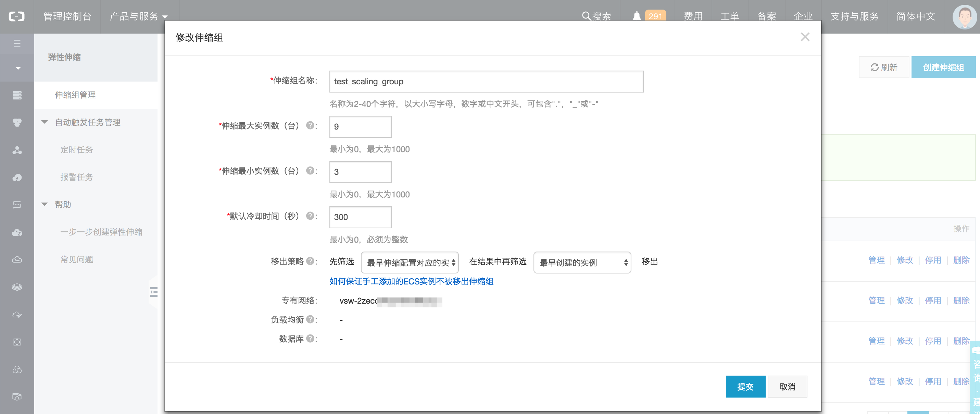Open link 如何保证手工添加的ECS实例不被移出伸缩组
Screen dimensions: 980x414
[411, 281]
